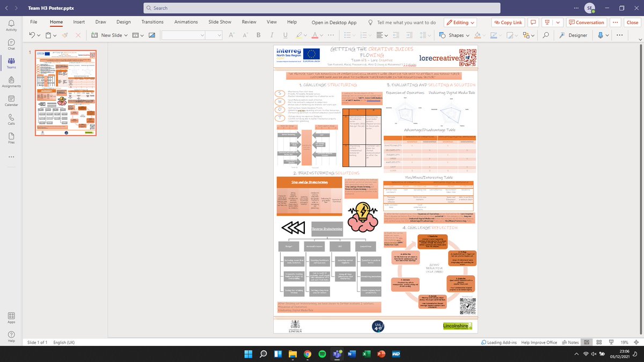Toggle Italic formatting
This screenshot has height=362, width=644.
click(x=271, y=35)
